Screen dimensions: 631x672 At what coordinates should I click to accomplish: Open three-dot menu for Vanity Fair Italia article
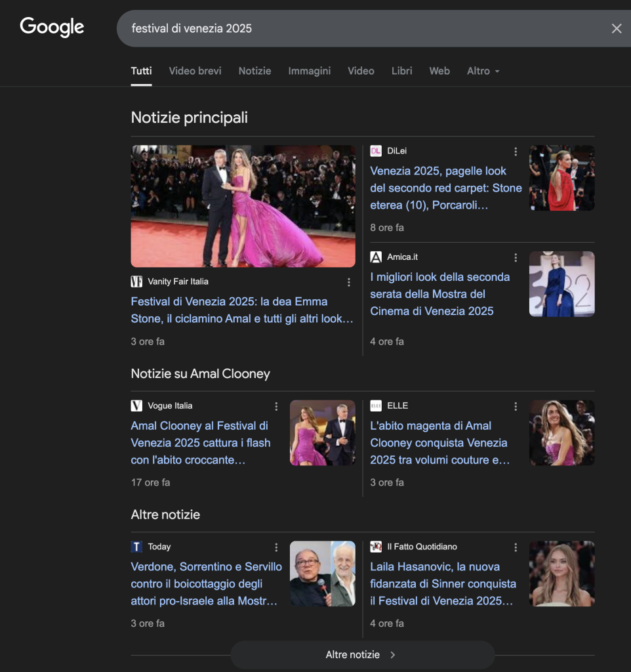click(349, 282)
